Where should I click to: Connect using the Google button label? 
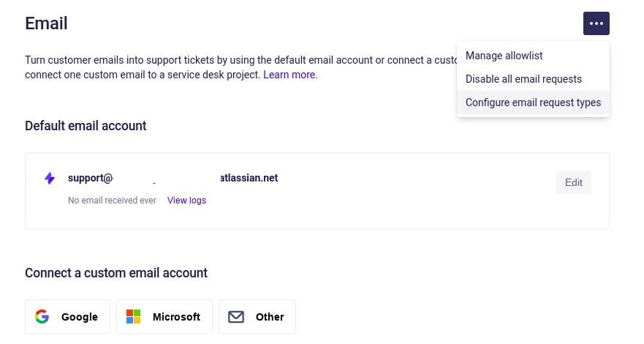80,317
